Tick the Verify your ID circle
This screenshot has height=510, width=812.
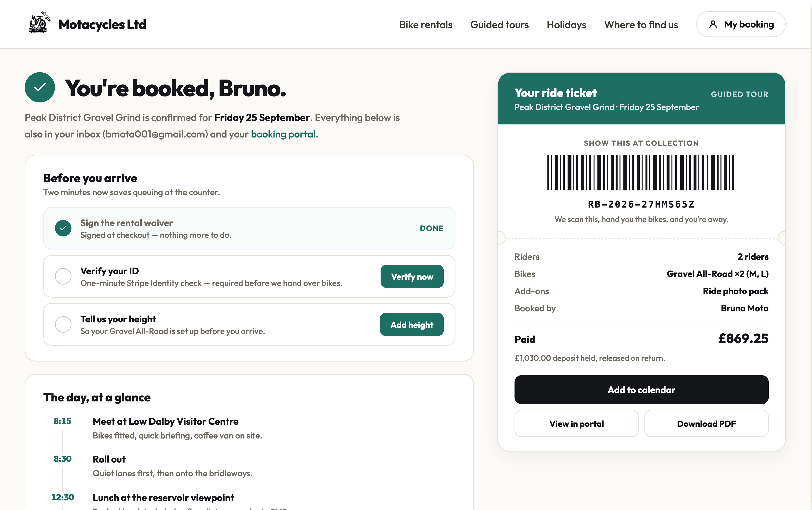63,276
